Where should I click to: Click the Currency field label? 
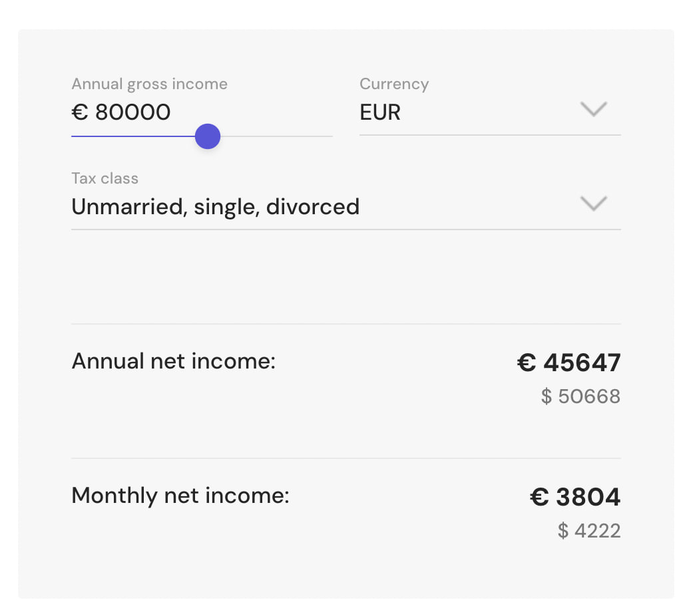click(394, 84)
